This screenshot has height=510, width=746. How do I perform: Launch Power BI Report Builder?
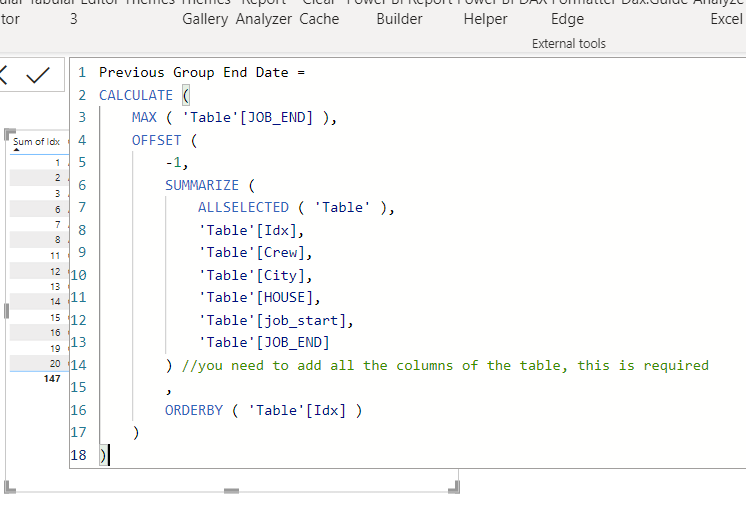[x=399, y=12]
